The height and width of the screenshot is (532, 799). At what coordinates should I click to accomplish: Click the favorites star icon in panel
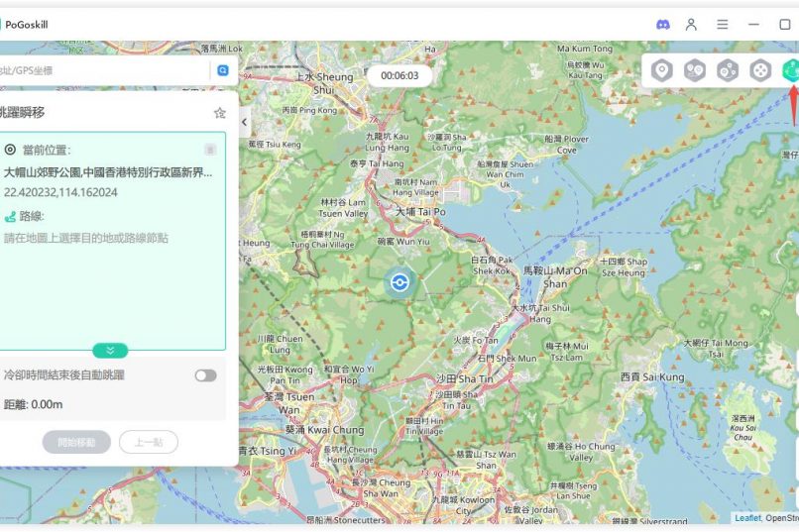[x=219, y=113]
